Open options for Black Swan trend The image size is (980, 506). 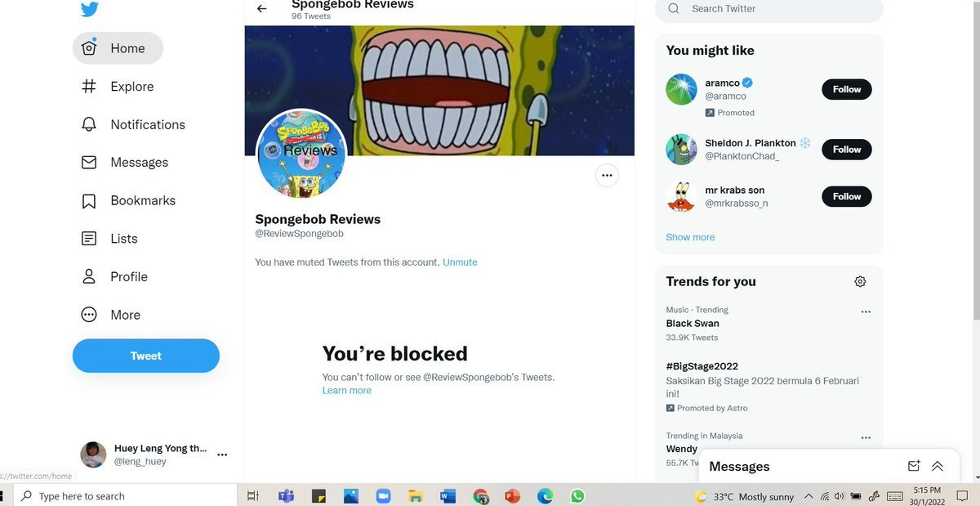click(866, 311)
